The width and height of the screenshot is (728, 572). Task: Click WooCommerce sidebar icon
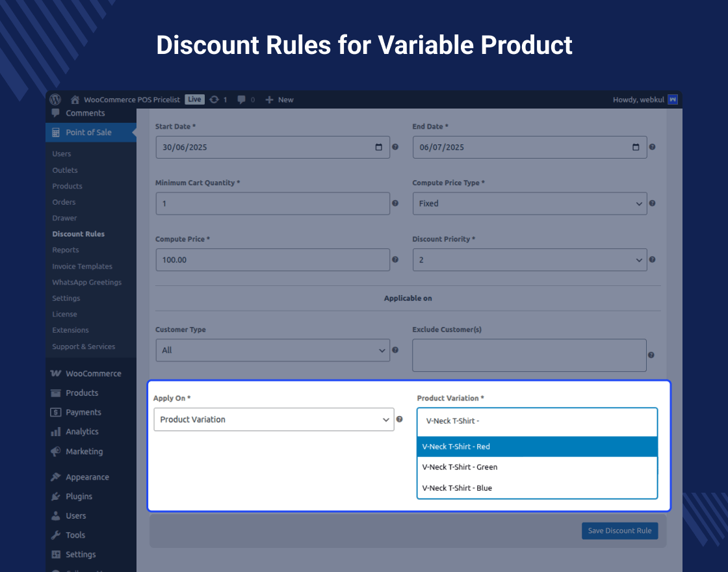[x=56, y=373]
